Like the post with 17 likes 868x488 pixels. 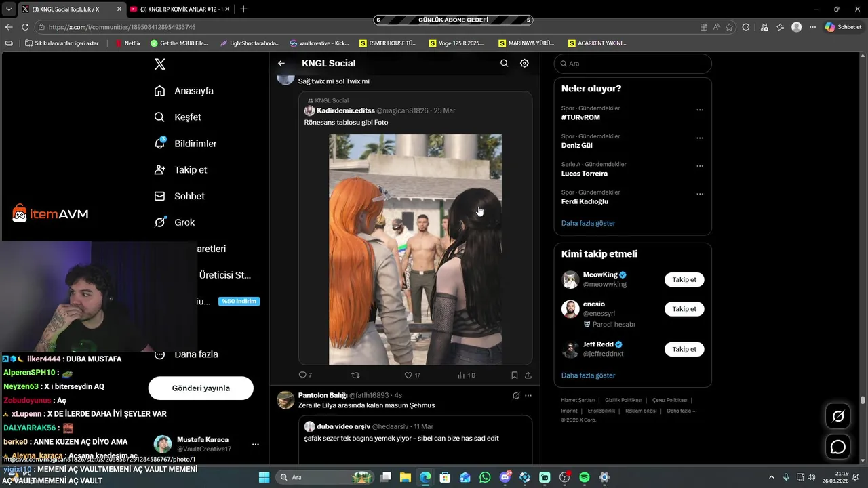coord(412,375)
